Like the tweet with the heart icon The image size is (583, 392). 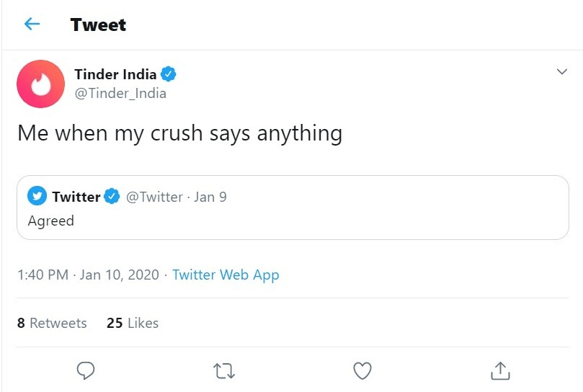(x=362, y=370)
